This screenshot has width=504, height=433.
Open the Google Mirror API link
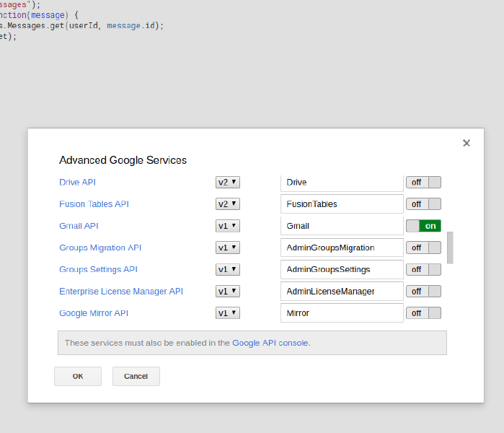[x=94, y=313]
